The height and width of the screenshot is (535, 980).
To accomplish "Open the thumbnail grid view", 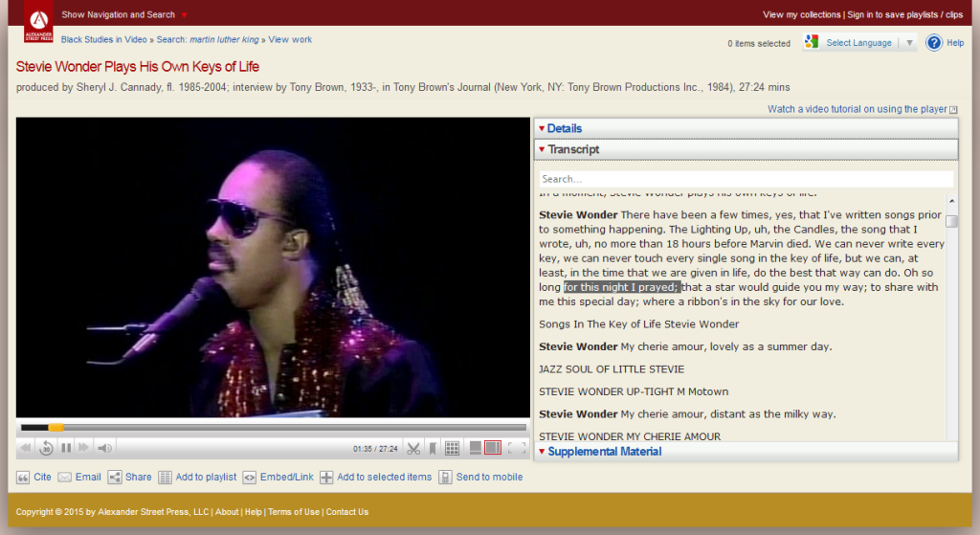I will click(453, 448).
